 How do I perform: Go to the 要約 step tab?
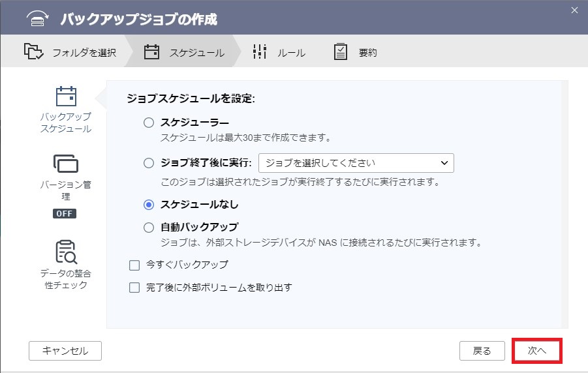pyautogui.click(x=356, y=52)
